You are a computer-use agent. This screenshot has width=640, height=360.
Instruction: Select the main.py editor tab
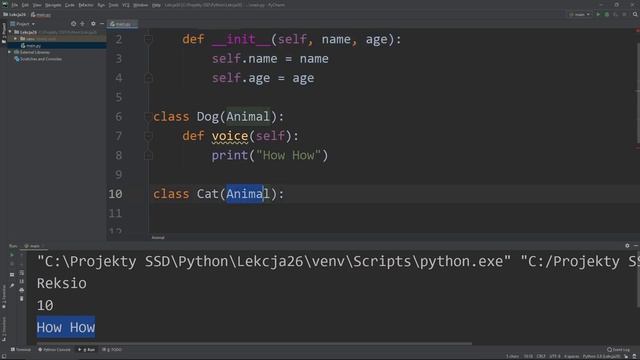point(122,24)
